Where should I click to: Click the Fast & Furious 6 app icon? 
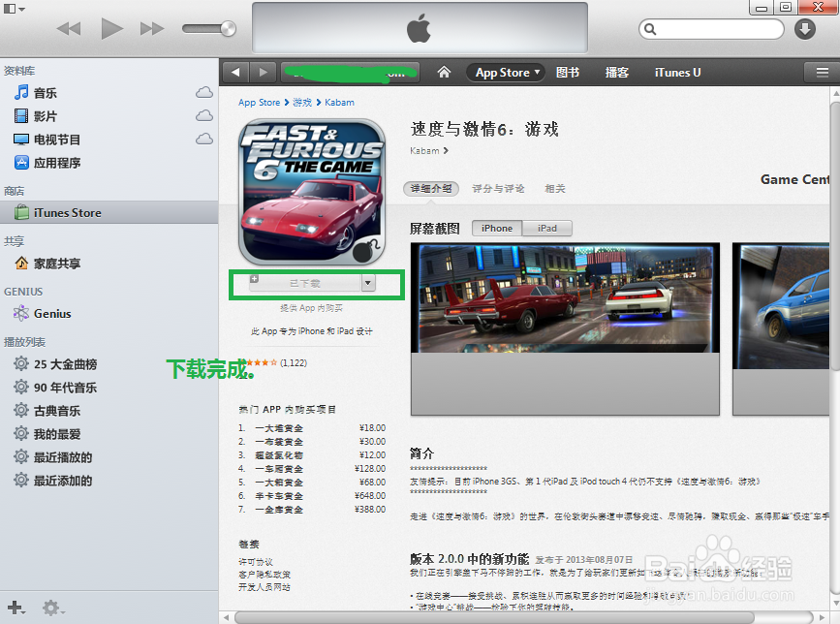pyautogui.click(x=312, y=192)
